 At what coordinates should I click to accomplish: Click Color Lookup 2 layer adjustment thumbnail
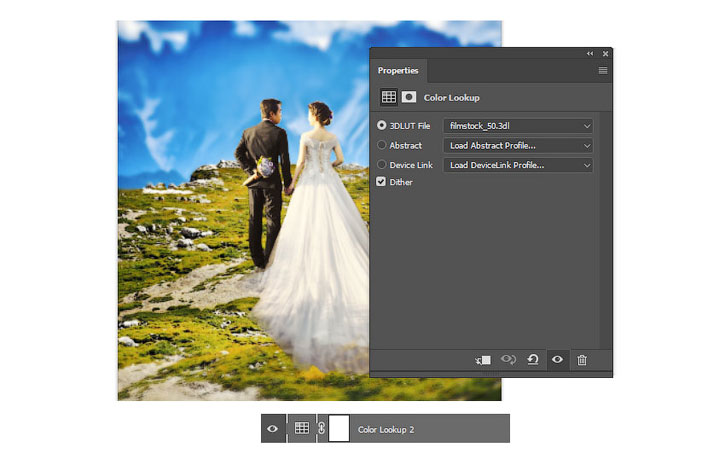click(302, 428)
